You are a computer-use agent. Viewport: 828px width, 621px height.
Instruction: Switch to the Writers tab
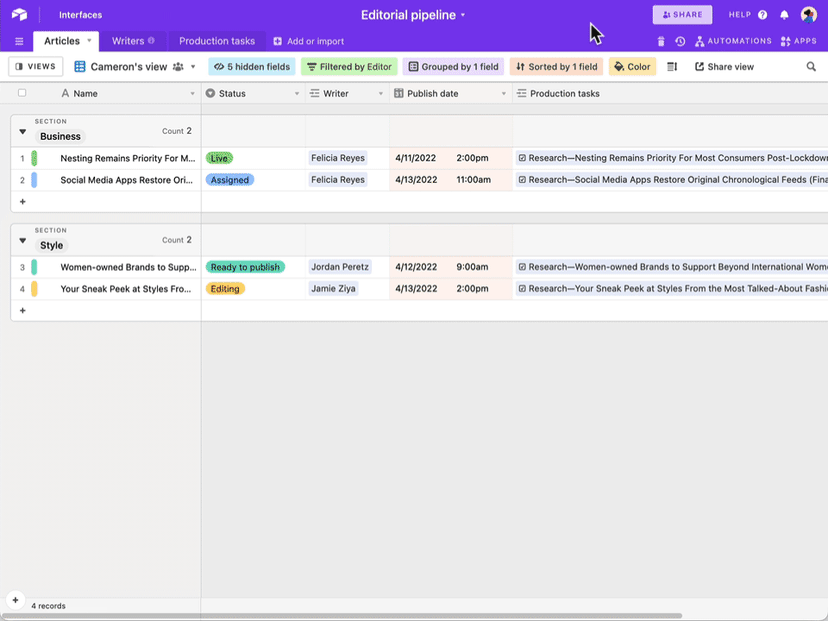pos(127,40)
